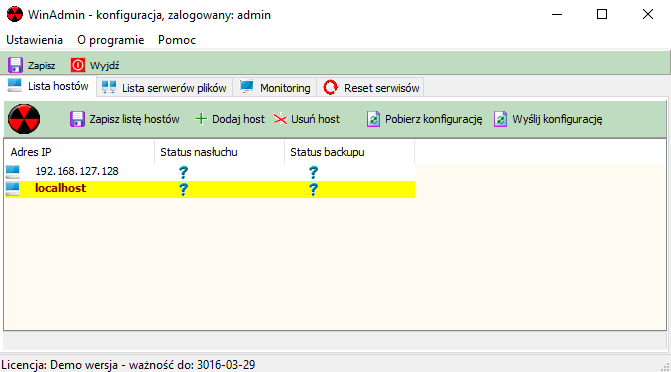671x372 pixels.
Task: Click the Usuń host text button
Action: [x=315, y=119]
